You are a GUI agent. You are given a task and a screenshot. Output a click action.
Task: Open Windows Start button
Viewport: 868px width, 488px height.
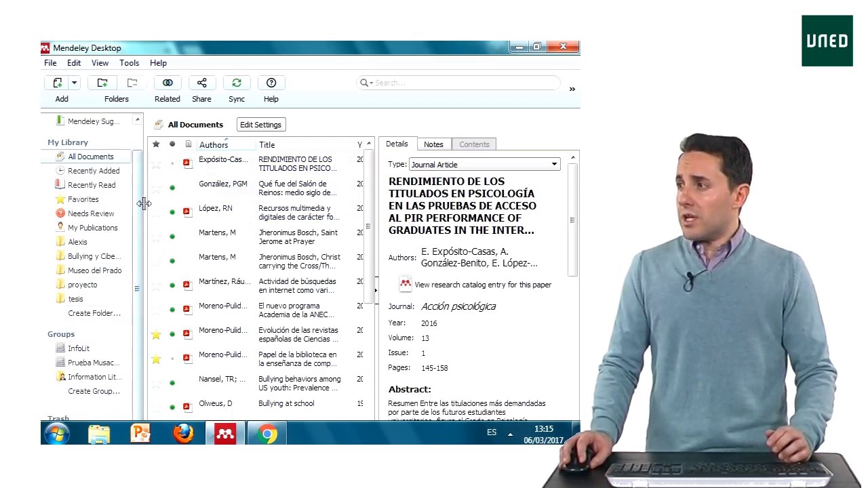point(56,433)
